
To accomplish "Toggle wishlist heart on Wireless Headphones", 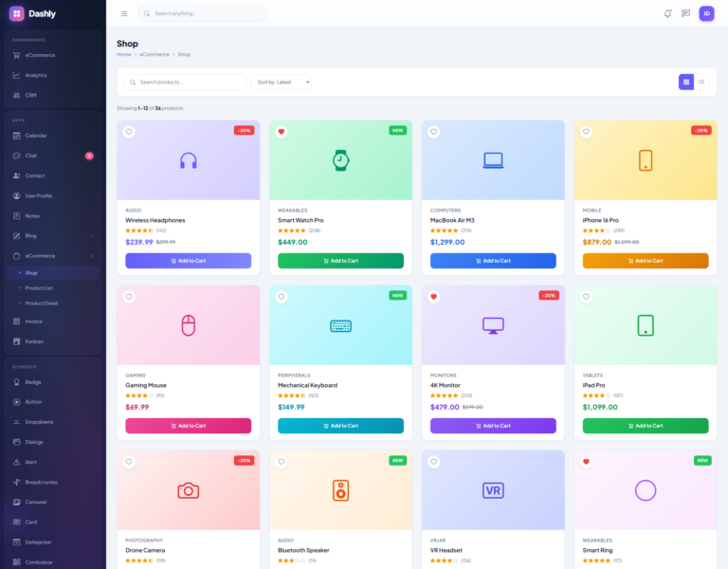I will [x=129, y=132].
